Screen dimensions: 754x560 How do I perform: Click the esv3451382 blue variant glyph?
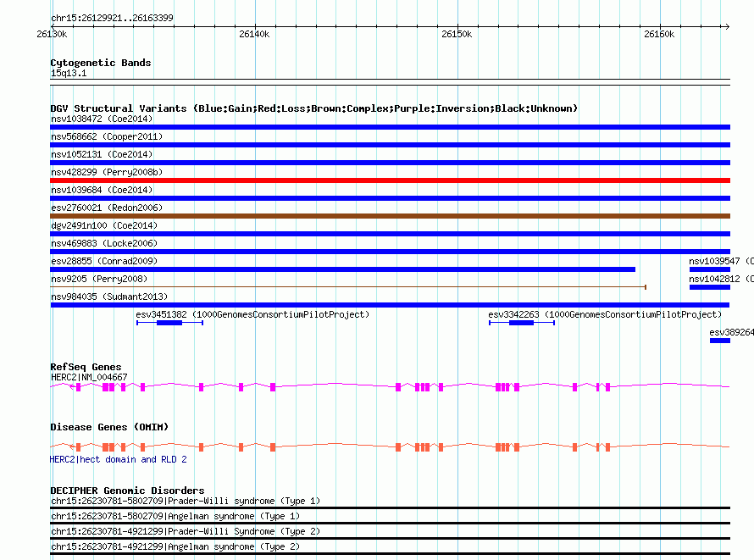point(169,323)
